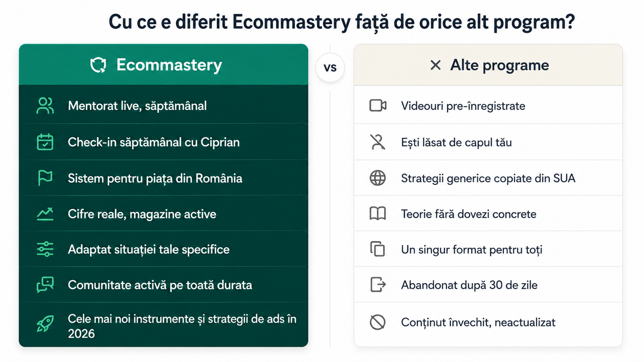Click the trending chart icon beside Cifre reale
The height and width of the screenshot is (362, 644).
(x=45, y=214)
